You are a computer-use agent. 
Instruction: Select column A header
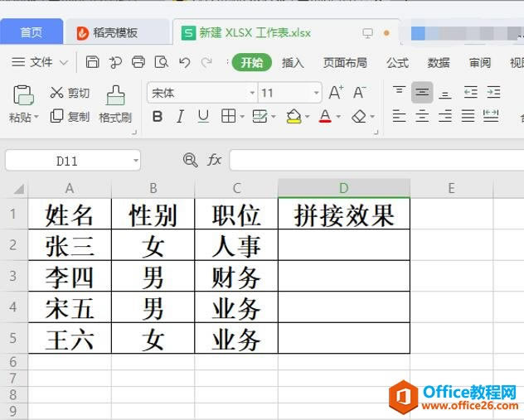[70, 188]
